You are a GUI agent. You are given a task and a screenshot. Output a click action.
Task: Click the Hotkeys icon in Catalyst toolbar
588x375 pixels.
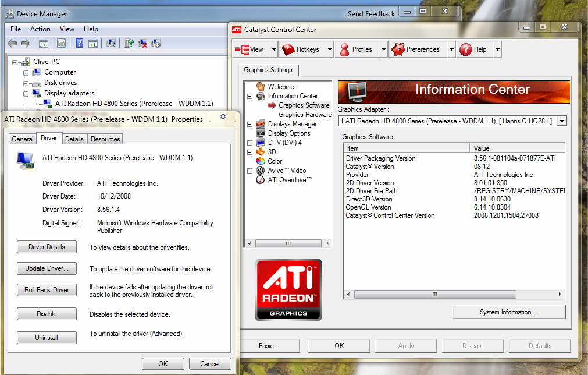point(288,49)
